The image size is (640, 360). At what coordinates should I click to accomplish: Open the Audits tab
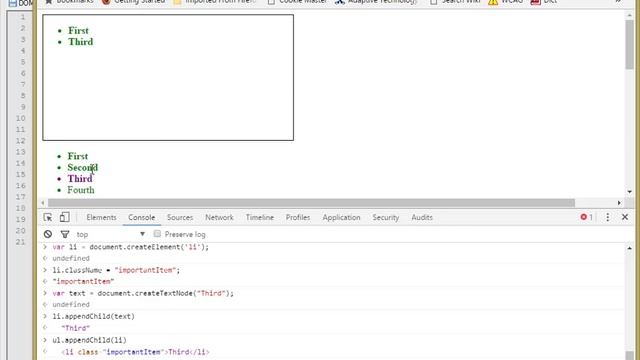coord(422,217)
